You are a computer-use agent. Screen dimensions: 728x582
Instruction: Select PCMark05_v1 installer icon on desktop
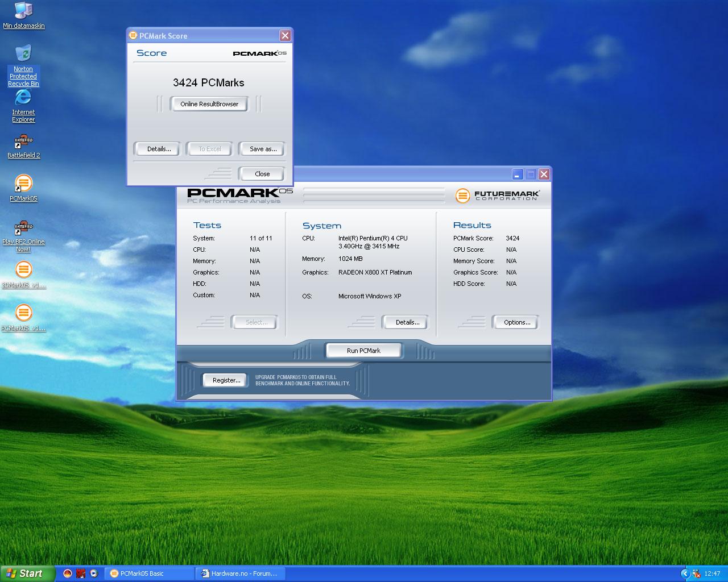coord(23,318)
